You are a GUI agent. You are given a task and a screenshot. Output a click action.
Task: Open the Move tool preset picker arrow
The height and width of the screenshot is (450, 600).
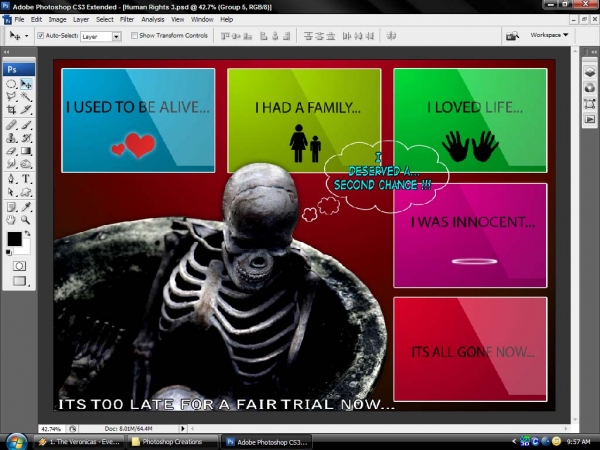(x=26, y=36)
